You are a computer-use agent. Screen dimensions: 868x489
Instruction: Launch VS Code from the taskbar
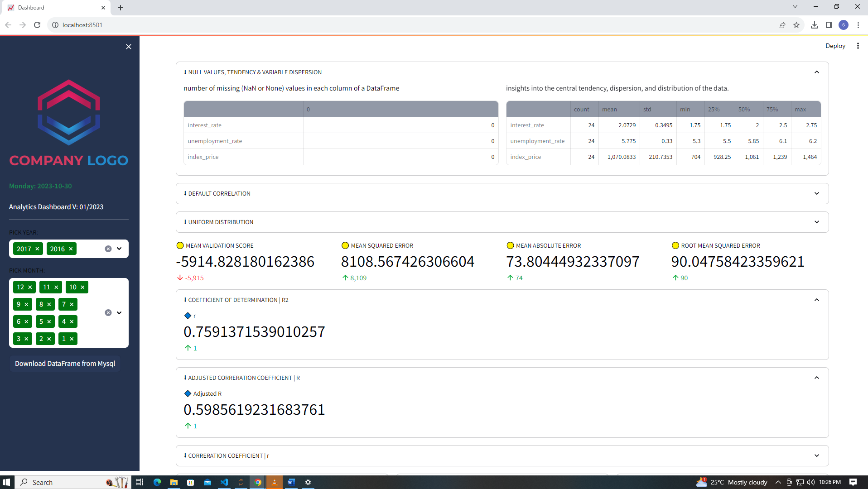pos(224,482)
